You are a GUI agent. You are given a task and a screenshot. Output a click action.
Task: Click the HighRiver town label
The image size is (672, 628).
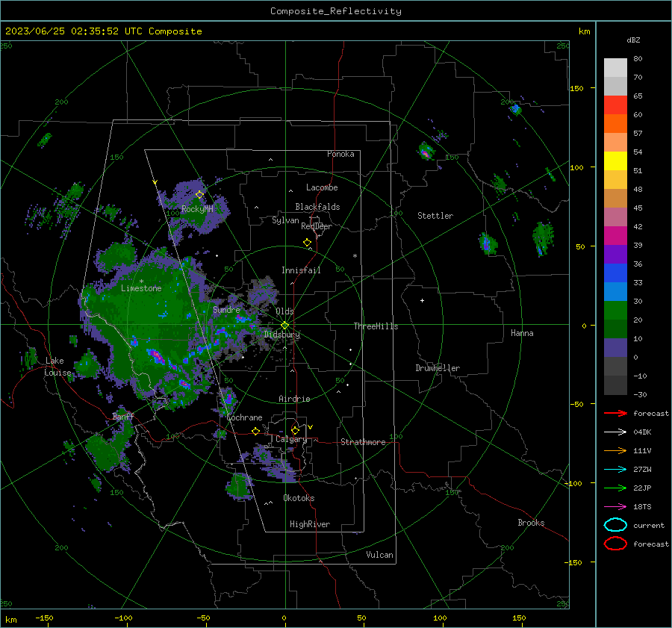(310, 524)
